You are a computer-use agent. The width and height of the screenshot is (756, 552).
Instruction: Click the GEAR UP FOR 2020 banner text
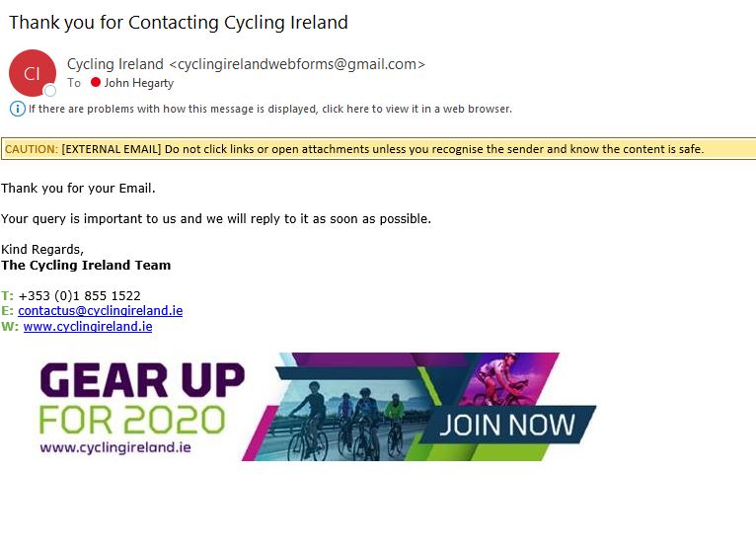click(x=141, y=399)
